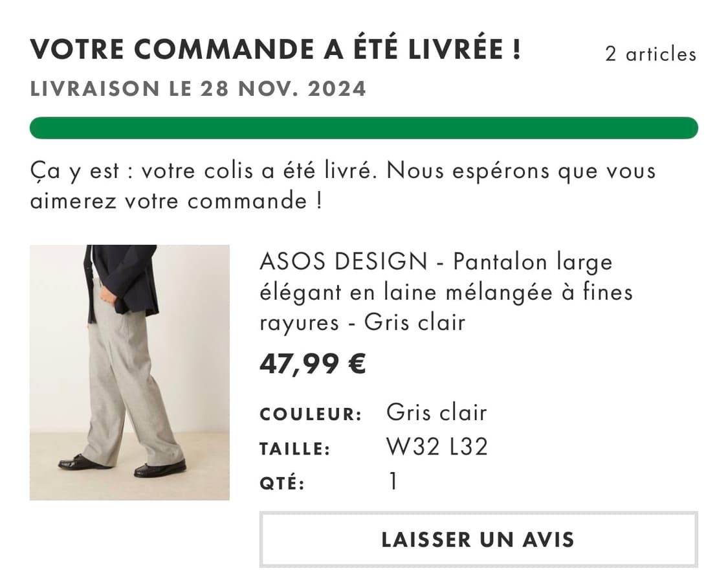728x584 pixels.
Task: Click the 47,99 € price
Action: [x=313, y=365]
